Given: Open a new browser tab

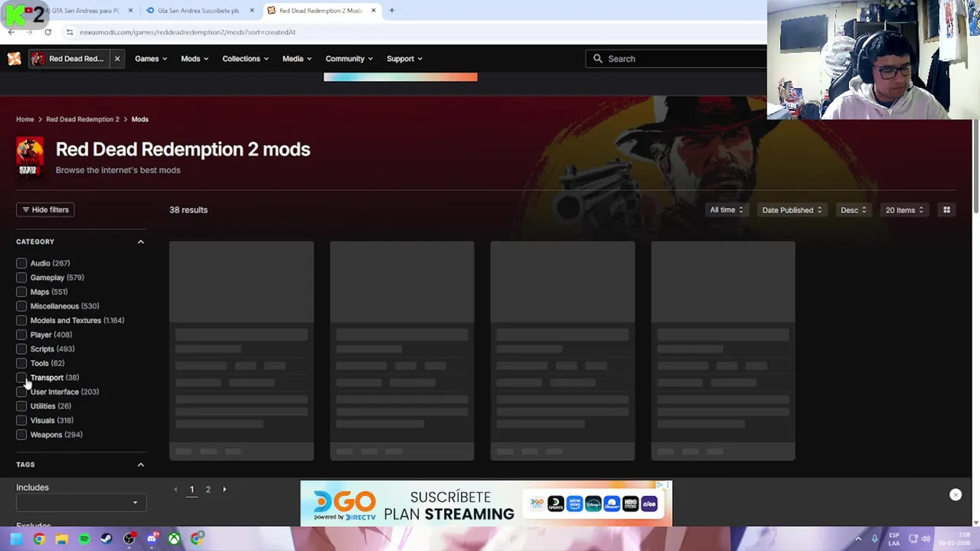Looking at the screenshot, I should tap(391, 11).
